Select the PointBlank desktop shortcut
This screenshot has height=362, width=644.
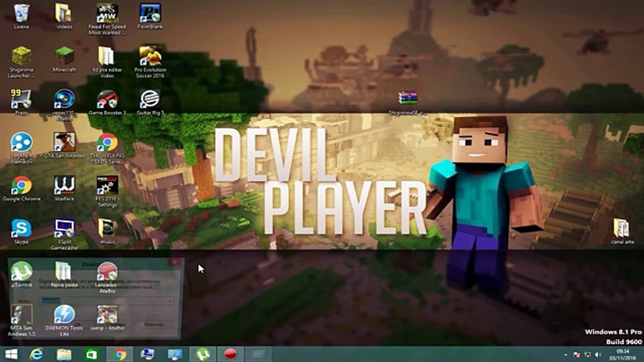coord(150,16)
